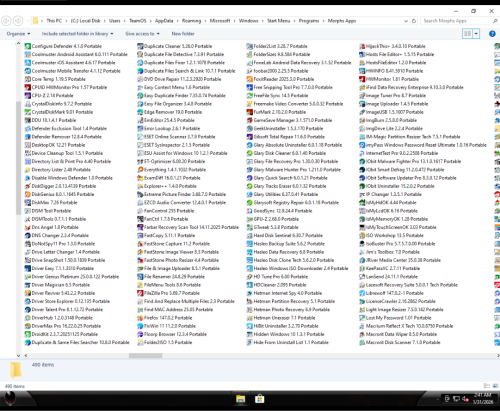Select Hard Disk Sentinel 6.30.7 Portable
Image resolution: width=500 pixels, height=411 pixels.
(x=285, y=235)
